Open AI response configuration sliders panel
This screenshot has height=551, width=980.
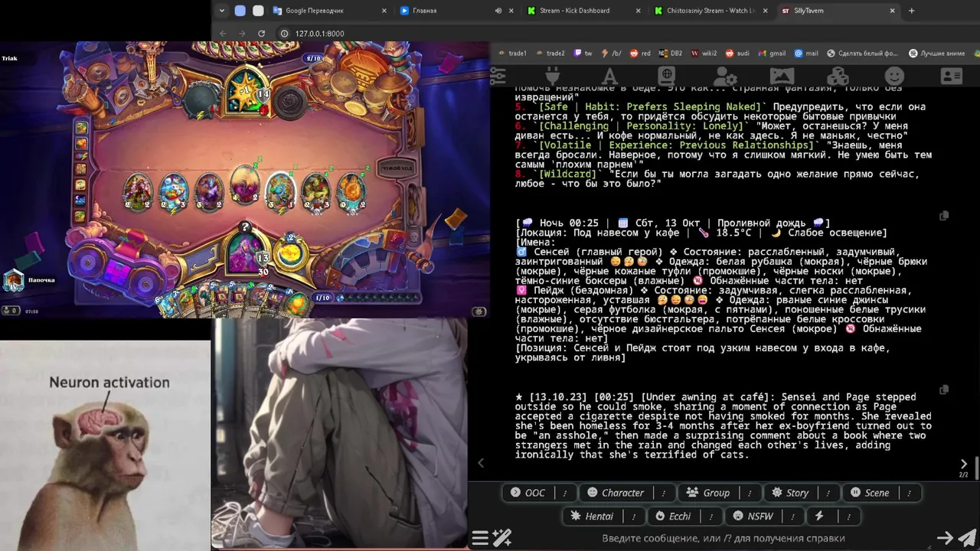[498, 76]
